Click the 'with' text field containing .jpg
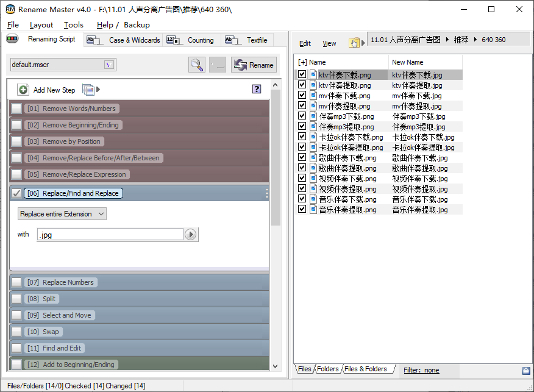This screenshot has height=392, width=534. (110, 235)
